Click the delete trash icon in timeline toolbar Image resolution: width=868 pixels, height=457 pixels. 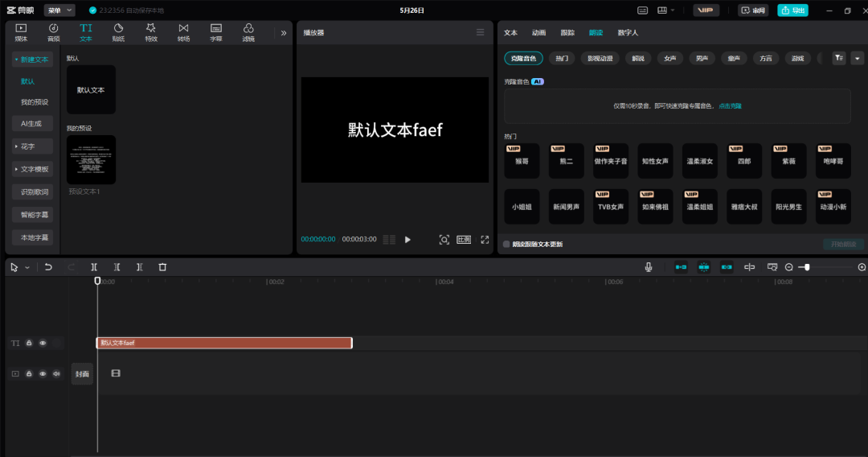pyautogui.click(x=162, y=267)
